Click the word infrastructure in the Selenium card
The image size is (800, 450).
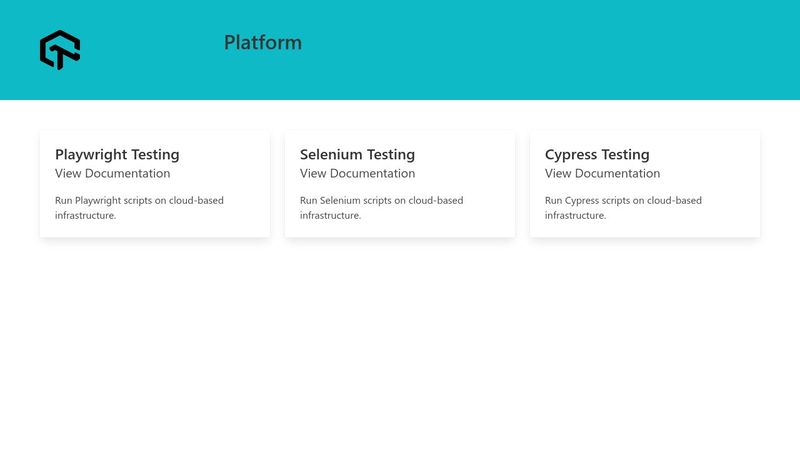[330, 215]
